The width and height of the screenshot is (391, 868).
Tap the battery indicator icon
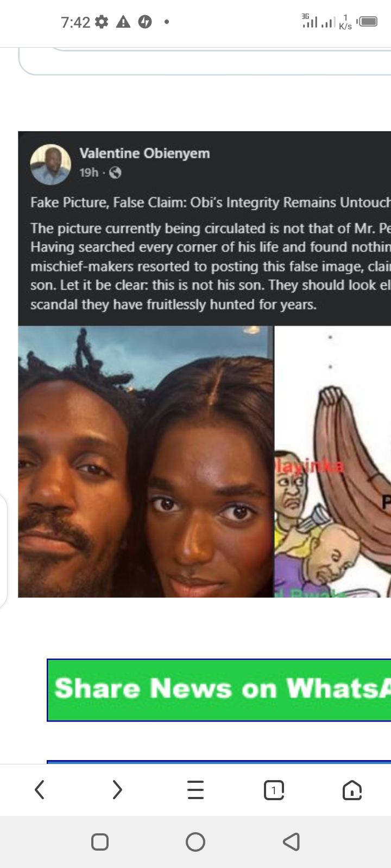(367, 22)
